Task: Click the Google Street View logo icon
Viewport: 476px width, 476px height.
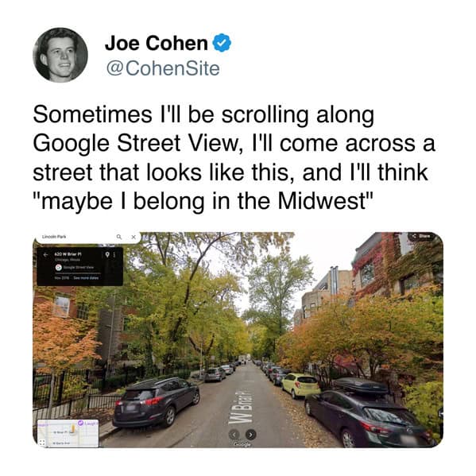Action: point(59,268)
